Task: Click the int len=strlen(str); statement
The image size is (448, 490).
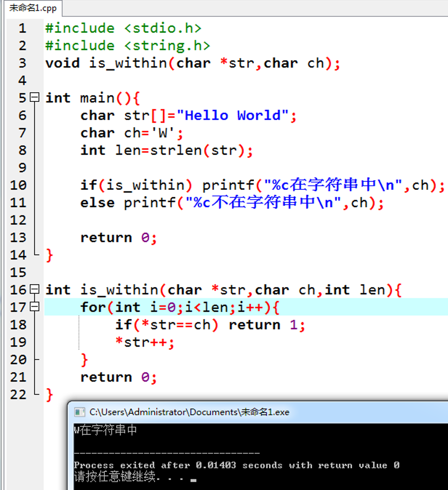Action: tap(166, 151)
